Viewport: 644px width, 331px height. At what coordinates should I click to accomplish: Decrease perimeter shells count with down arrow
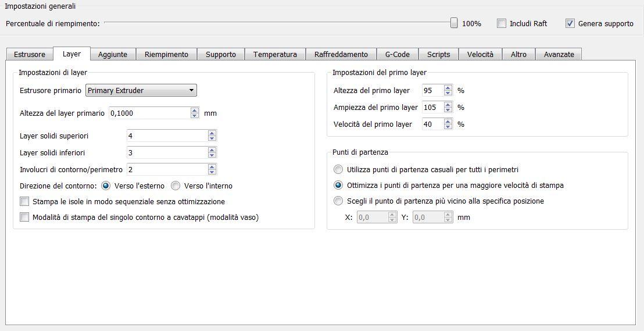coord(212,172)
